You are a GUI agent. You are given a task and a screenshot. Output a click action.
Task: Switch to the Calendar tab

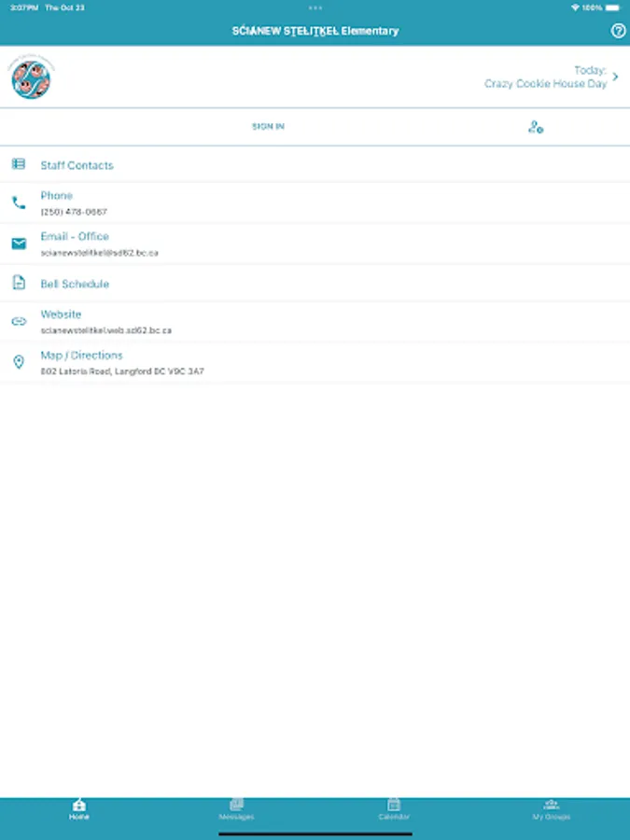(394, 809)
